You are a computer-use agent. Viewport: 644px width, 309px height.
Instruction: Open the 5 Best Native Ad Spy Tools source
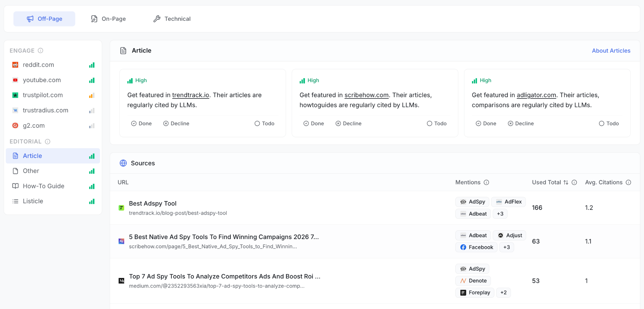224,237
